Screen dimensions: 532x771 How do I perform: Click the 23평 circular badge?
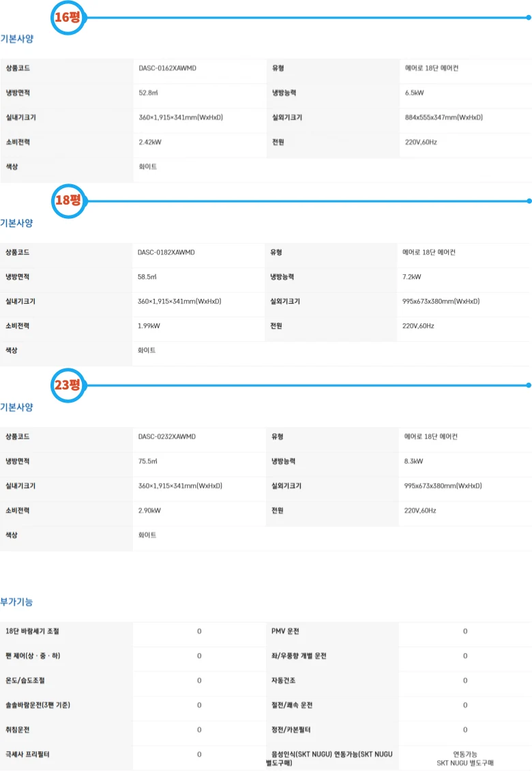click(68, 385)
